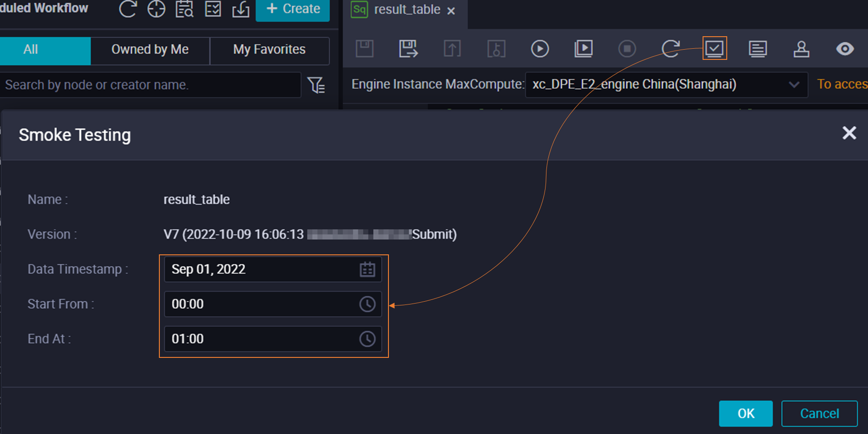Open the MaxCompute engine instance dropdown
The height and width of the screenshot is (434, 868).
tap(666, 84)
